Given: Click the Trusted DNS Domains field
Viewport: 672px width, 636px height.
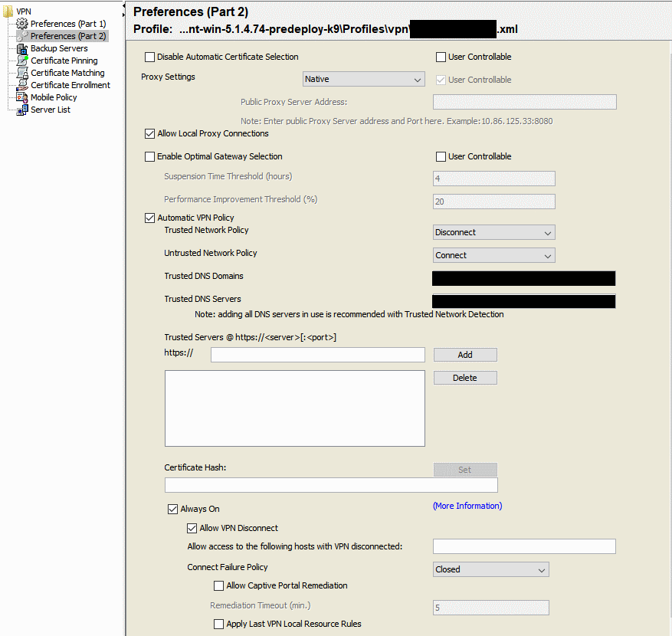Looking at the screenshot, I should click(523, 279).
